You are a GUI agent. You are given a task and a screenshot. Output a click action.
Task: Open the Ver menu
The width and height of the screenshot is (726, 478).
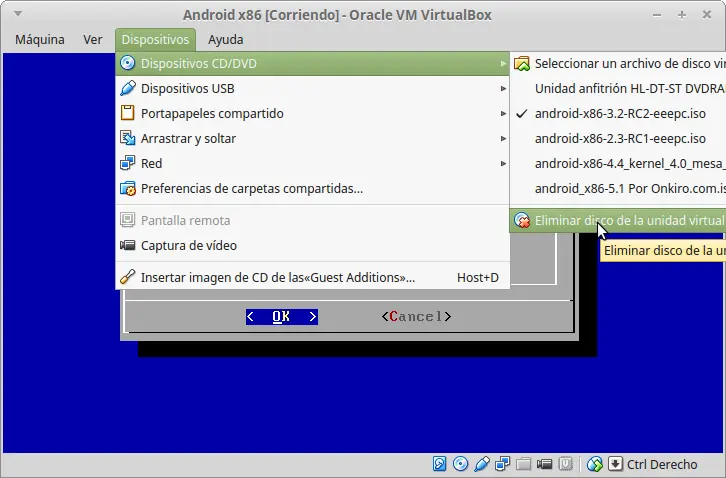coord(93,39)
